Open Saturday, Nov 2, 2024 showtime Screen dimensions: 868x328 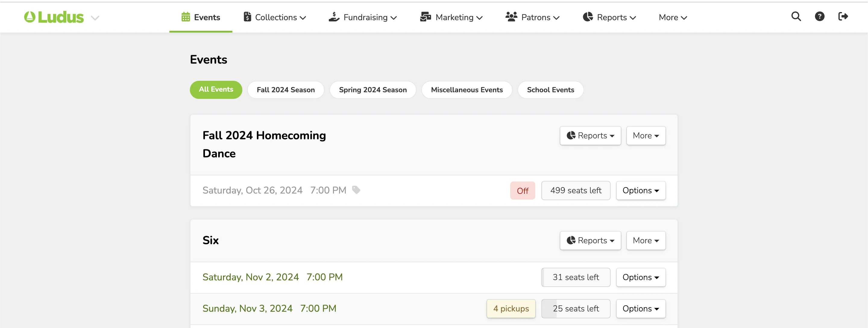coord(272,277)
